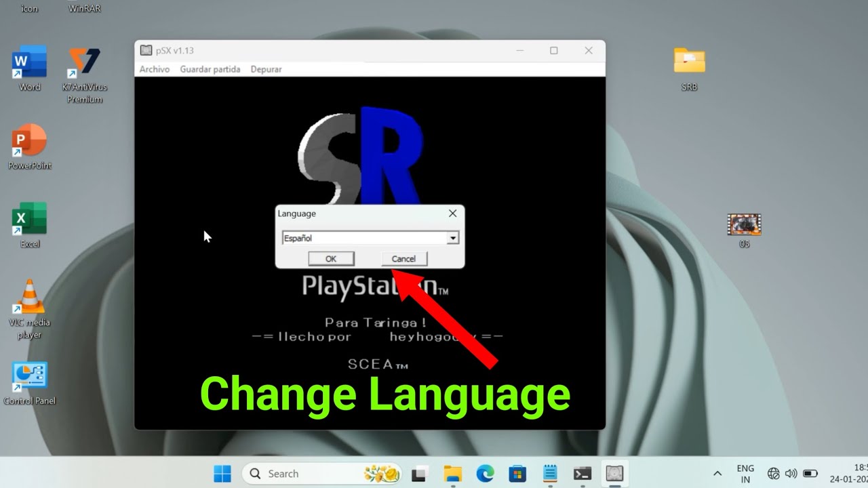Click Cancel in the Language dialog

click(403, 259)
